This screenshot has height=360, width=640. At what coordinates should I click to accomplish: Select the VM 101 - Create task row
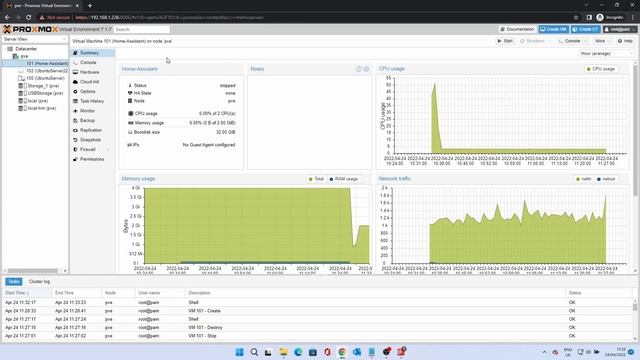coord(318,311)
